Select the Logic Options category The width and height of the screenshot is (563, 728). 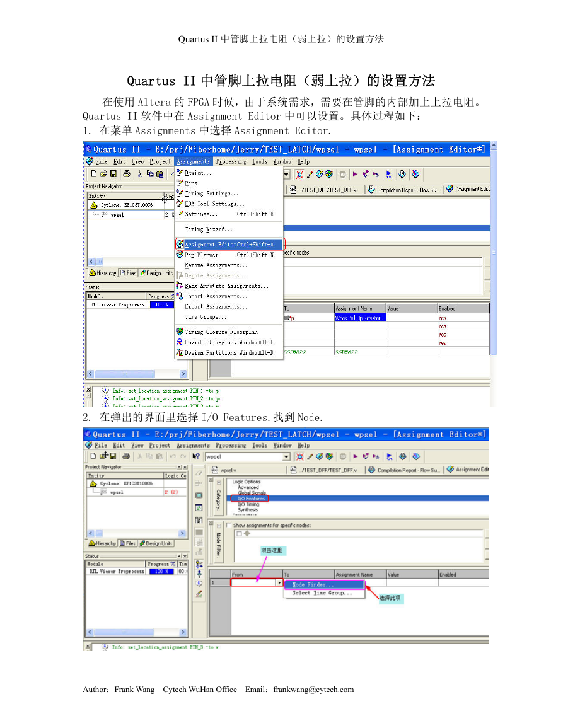[247, 482]
